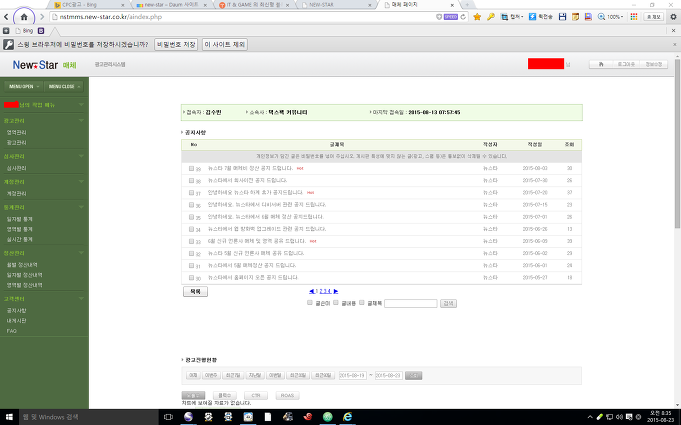Click the 비밀번호 저장 button
This screenshot has height=425, width=681.
(x=176, y=45)
